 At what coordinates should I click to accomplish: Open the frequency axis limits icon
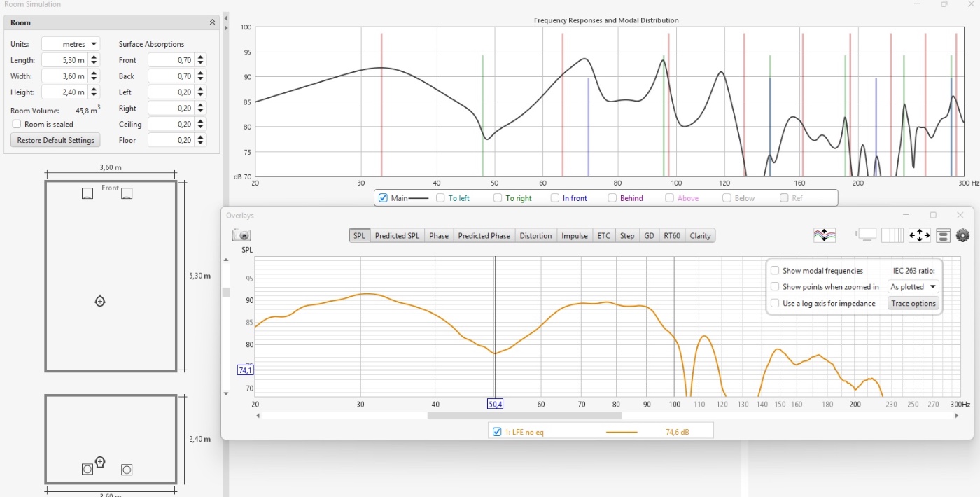point(892,236)
